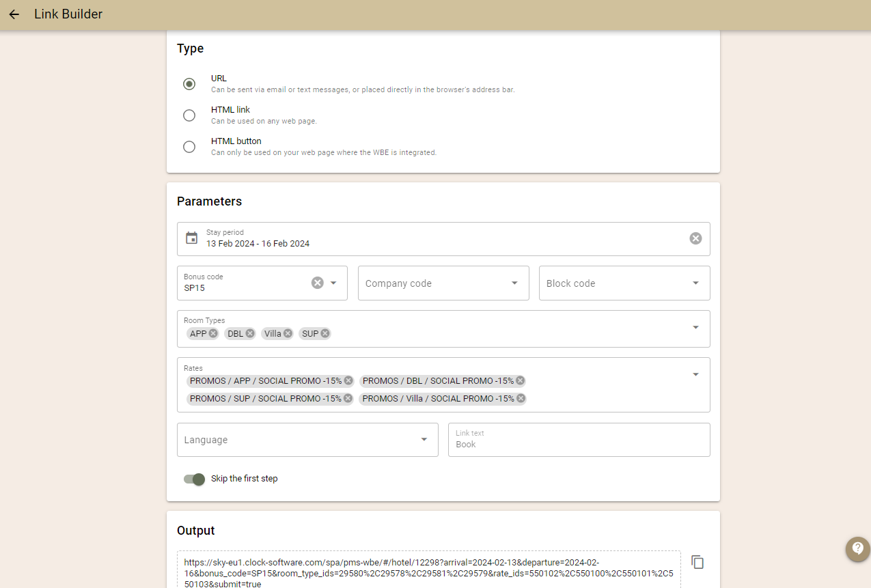871x588 pixels.
Task: Remove the APP room type chip
Action: [213, 333]
